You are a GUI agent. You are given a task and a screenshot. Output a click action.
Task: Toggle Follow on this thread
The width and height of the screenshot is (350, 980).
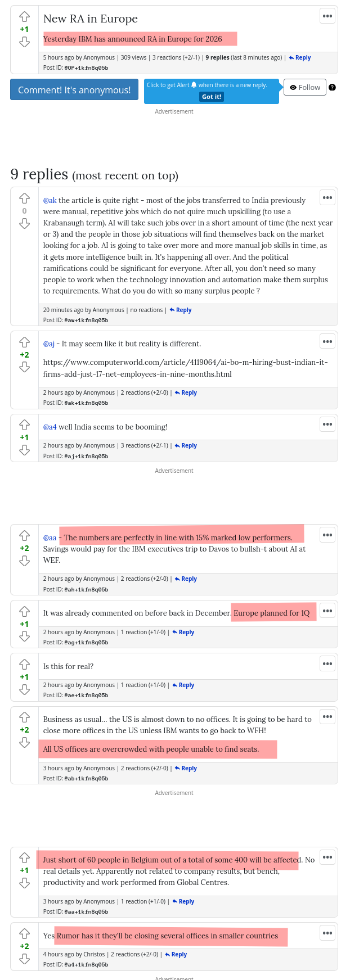pyautogui.click(x=305, y=87)
